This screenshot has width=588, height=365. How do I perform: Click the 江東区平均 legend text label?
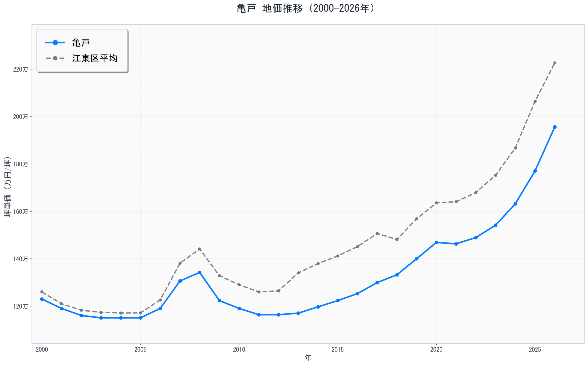coord(95,58)
